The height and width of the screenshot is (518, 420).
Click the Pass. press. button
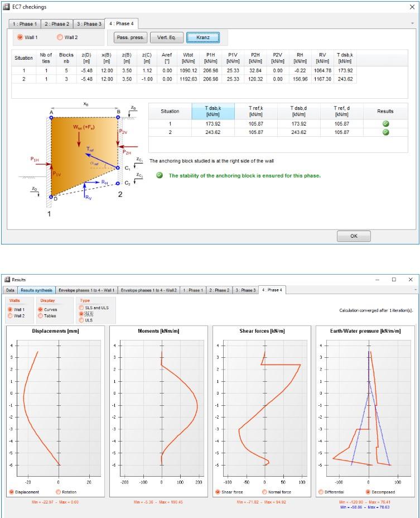[x=131, y=37]
